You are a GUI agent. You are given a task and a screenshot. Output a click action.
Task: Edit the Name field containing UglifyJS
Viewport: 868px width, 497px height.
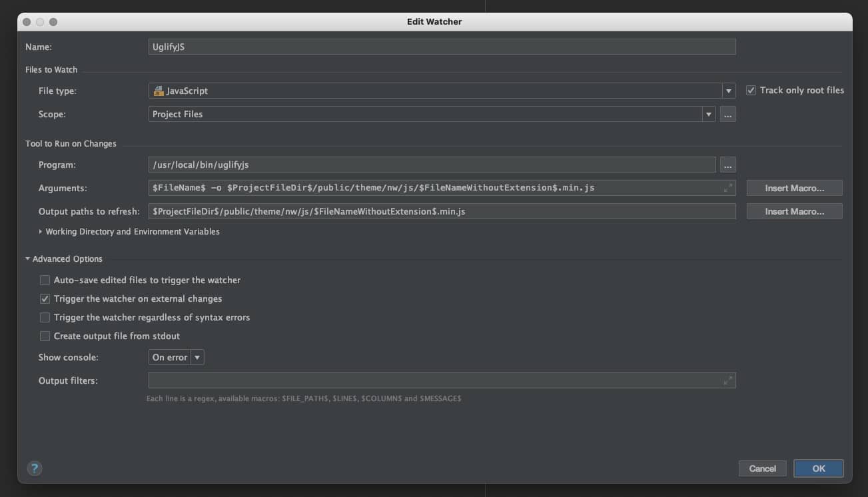pos(442,47)
